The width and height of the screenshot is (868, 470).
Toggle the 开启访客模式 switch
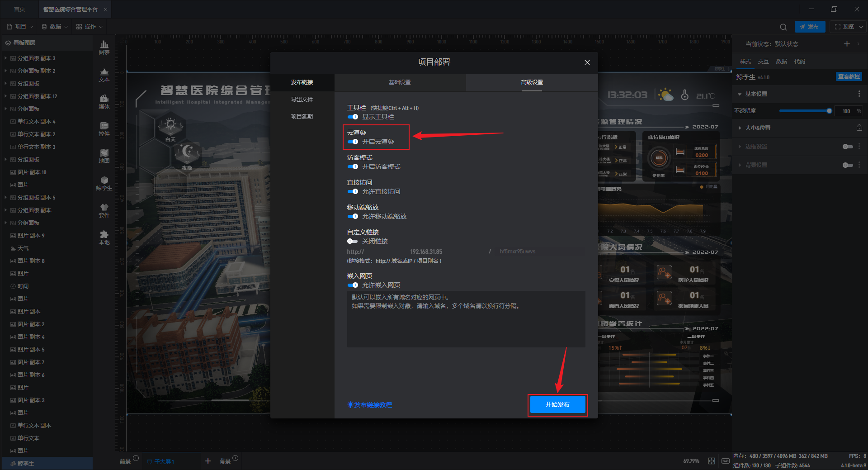353,166
